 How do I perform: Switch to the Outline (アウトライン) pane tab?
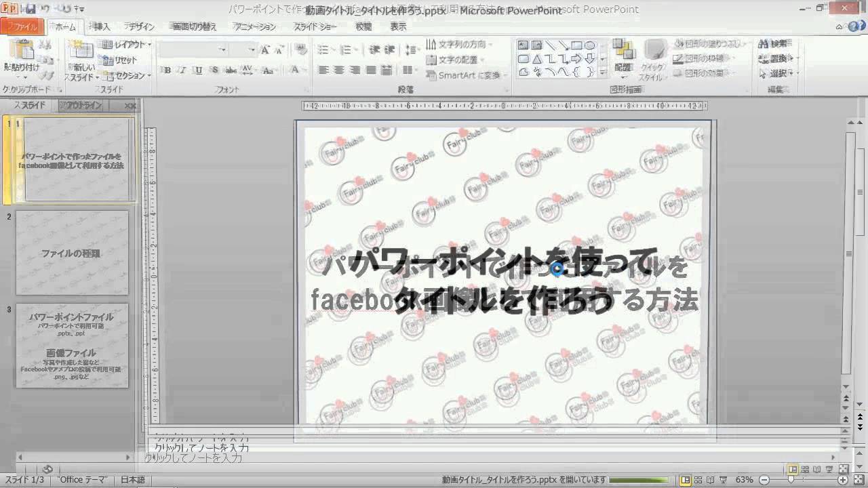tap(81, 106)
